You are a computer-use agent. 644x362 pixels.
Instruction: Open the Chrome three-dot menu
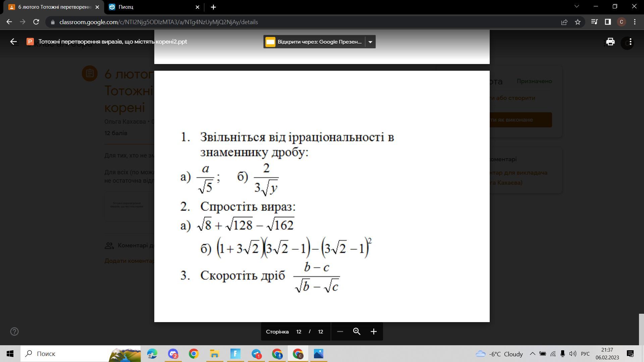[635, 22]
